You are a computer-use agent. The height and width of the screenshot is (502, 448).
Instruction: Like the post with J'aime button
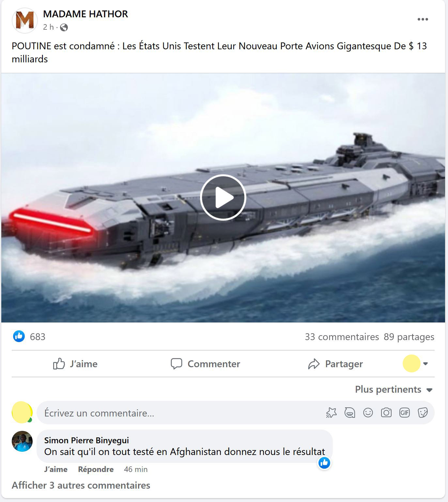click(x=75, y=364)
